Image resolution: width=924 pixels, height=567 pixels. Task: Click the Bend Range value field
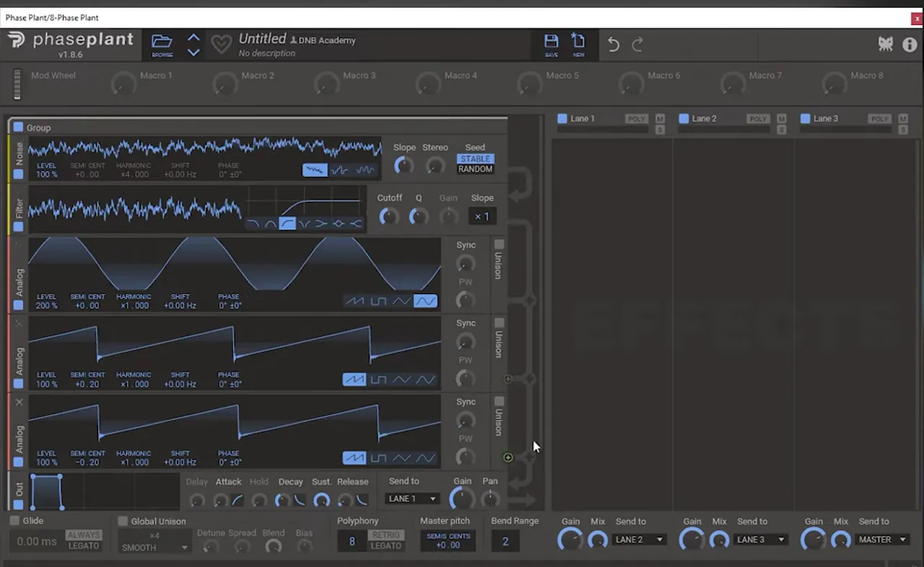coord(505,541)
